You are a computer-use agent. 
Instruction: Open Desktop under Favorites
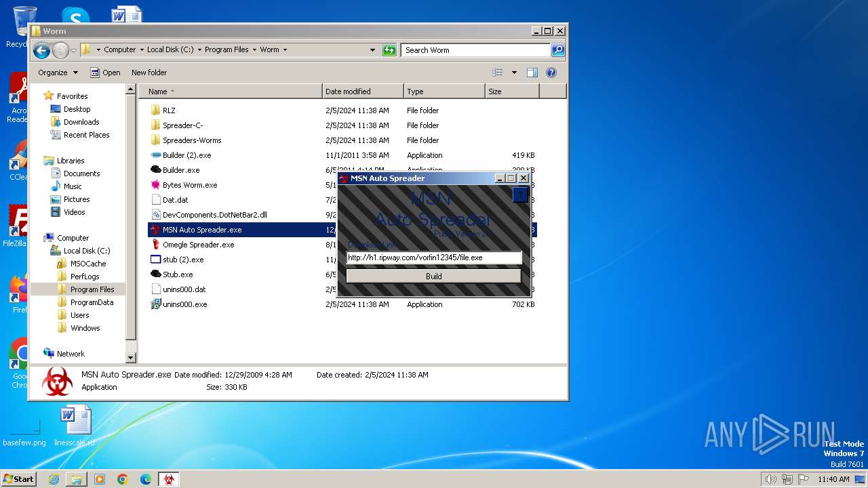point(77,109)
